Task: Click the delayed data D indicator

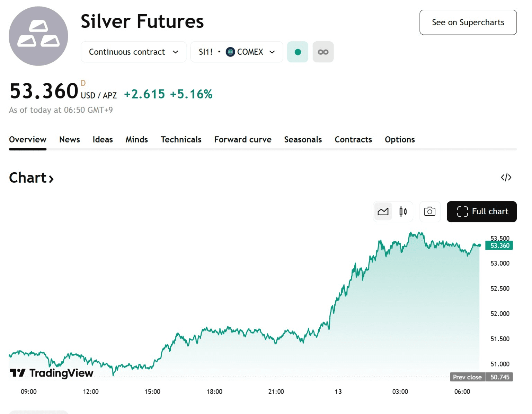Action: (x=83, y=83)
